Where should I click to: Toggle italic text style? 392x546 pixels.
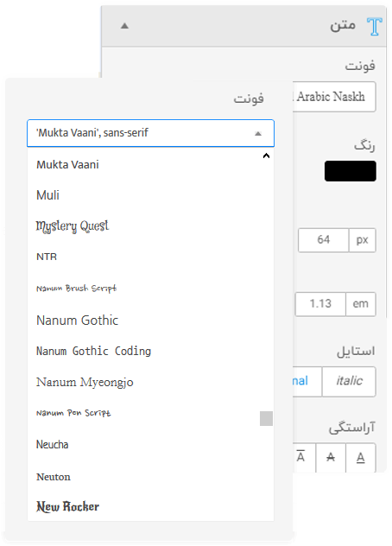point(349,381)
